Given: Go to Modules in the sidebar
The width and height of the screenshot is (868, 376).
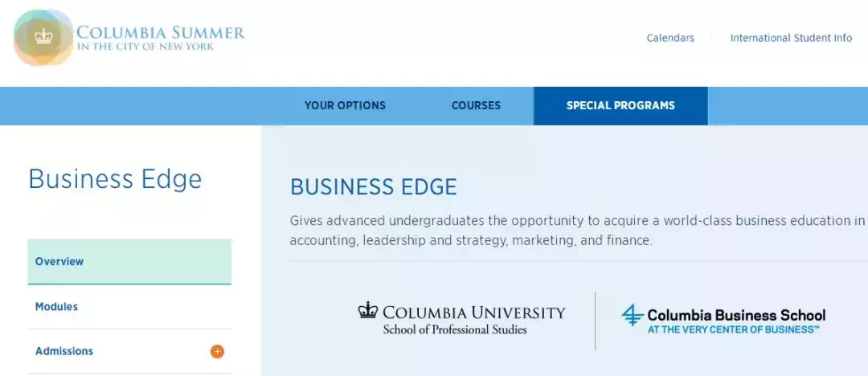Looking at the screenshot, I should (x=56, y=306).
